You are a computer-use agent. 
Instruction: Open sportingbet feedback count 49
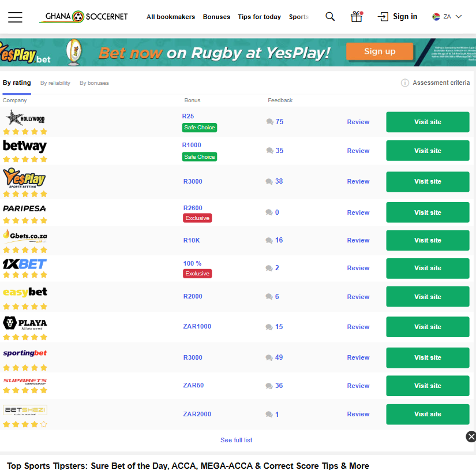pos(274,357)
